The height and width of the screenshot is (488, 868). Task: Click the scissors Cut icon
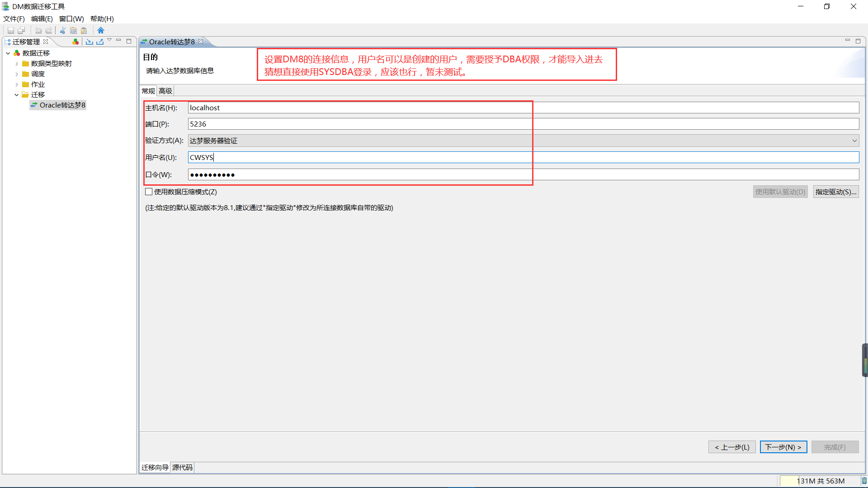tap(63, 30)
